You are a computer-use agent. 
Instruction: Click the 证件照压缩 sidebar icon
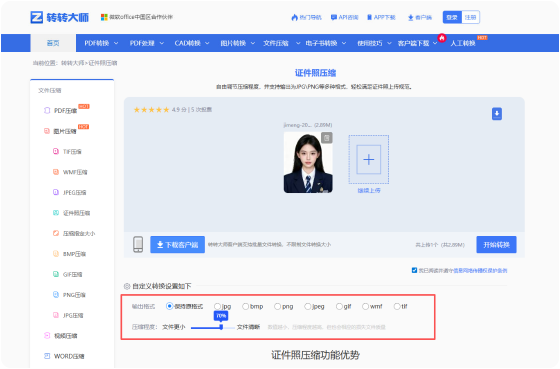(56, 213)
